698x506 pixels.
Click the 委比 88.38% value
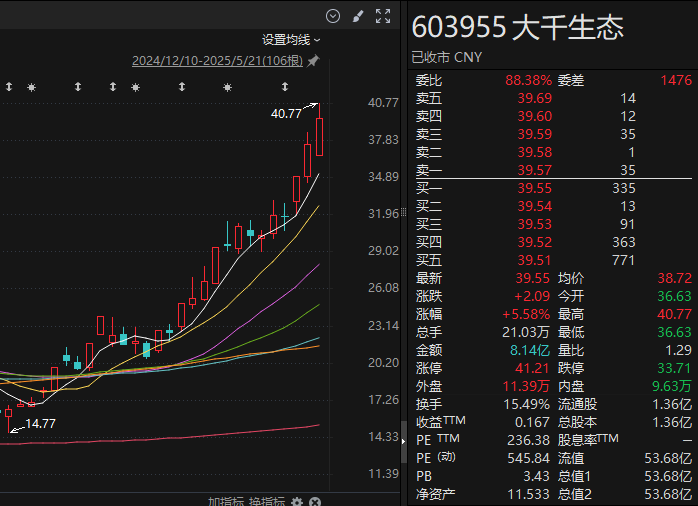coord(528,81)
